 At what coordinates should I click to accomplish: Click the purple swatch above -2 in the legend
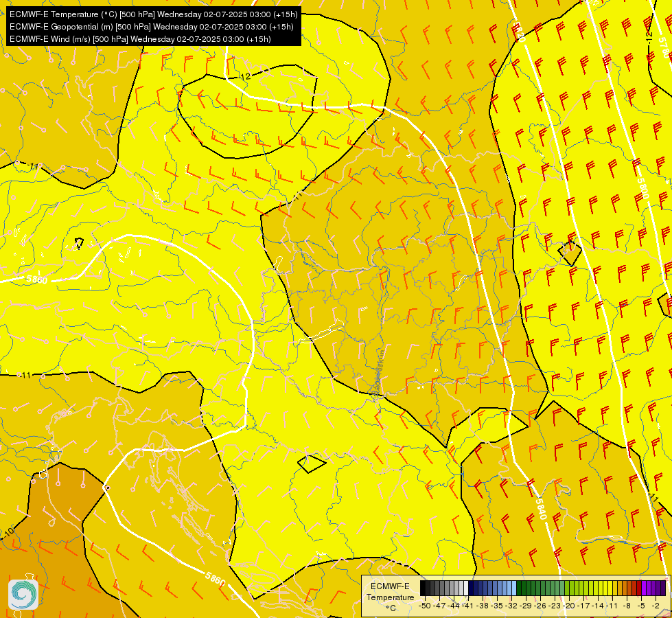[653, 588]
